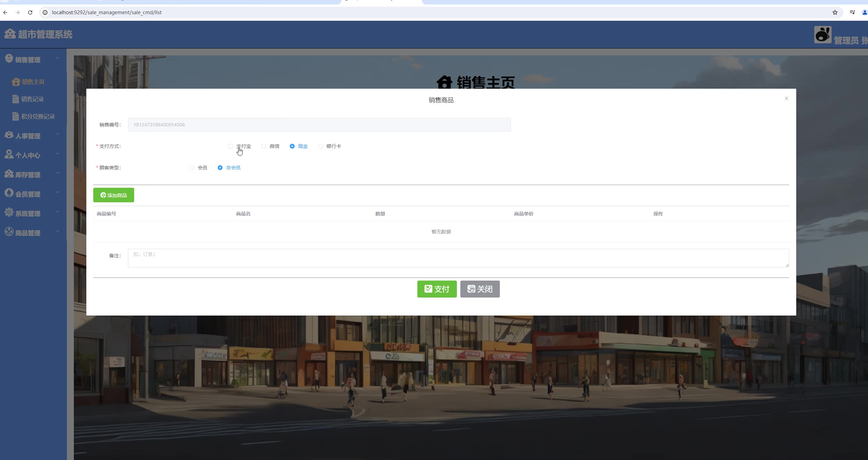Collapse the 销售管理 menu chevron
Viewport: 868px width, 460px height.
(x=58, y=58)
